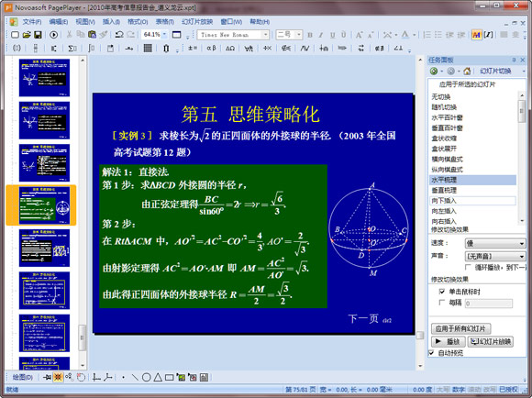Apply Italic formatting from toolbar
The image size is (532, 398).
click(321, 35)
